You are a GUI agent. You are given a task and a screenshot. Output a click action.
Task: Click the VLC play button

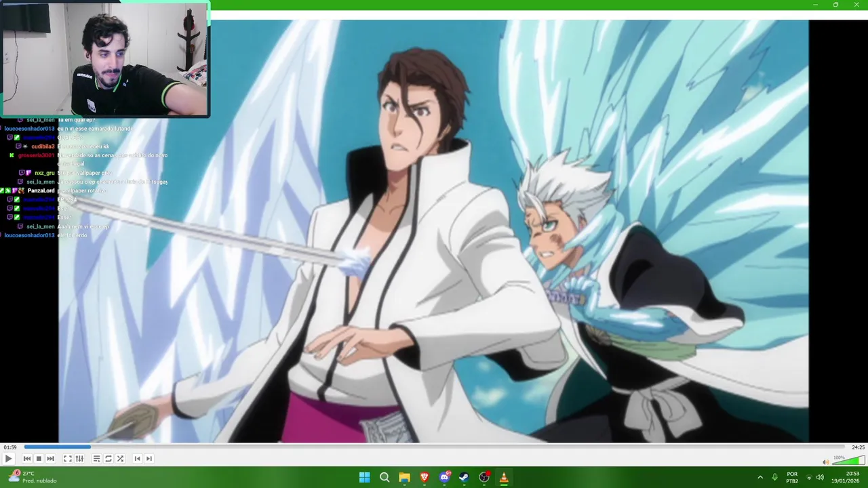pos(8,459)
